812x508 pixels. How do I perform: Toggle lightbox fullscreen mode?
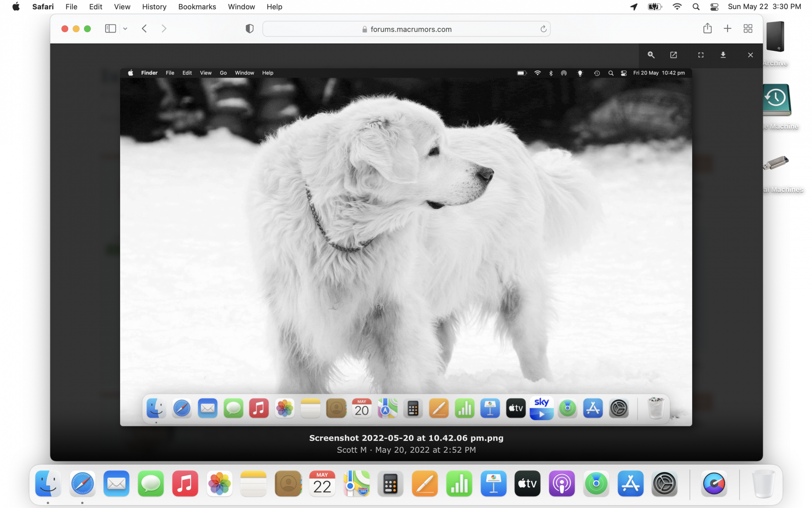click(x=701, y=55)
